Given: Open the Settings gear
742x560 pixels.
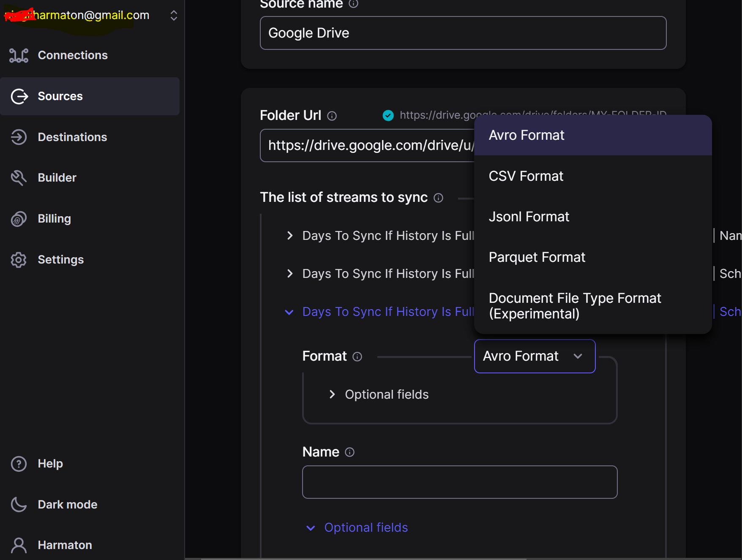Looking at the screenshot, I should point(60,259).
